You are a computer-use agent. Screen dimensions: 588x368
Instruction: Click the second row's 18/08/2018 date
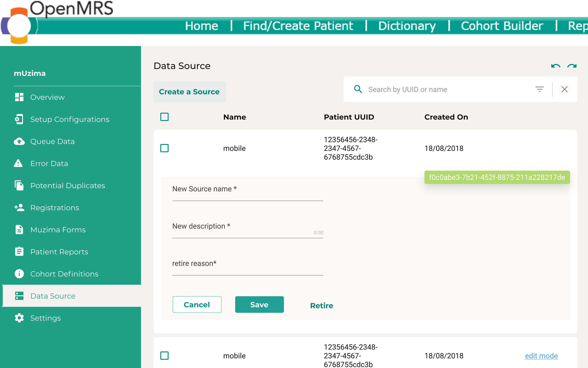click(444, 356)
